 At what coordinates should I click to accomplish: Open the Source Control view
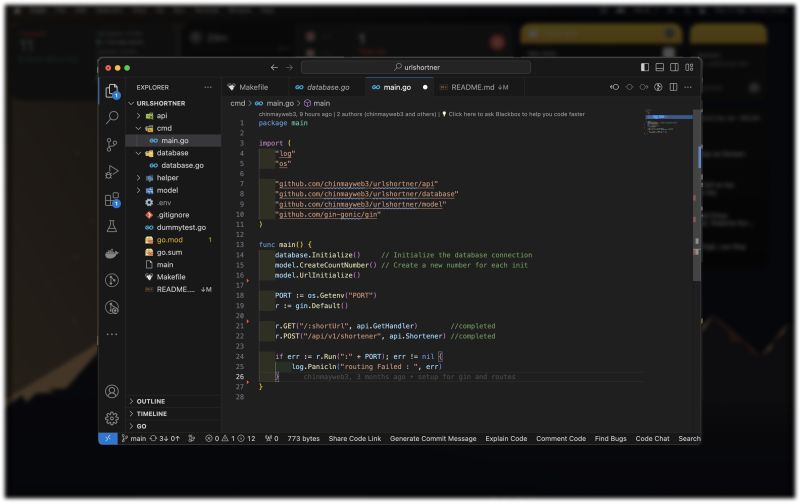pyautogui.click(x=112, y=145)
